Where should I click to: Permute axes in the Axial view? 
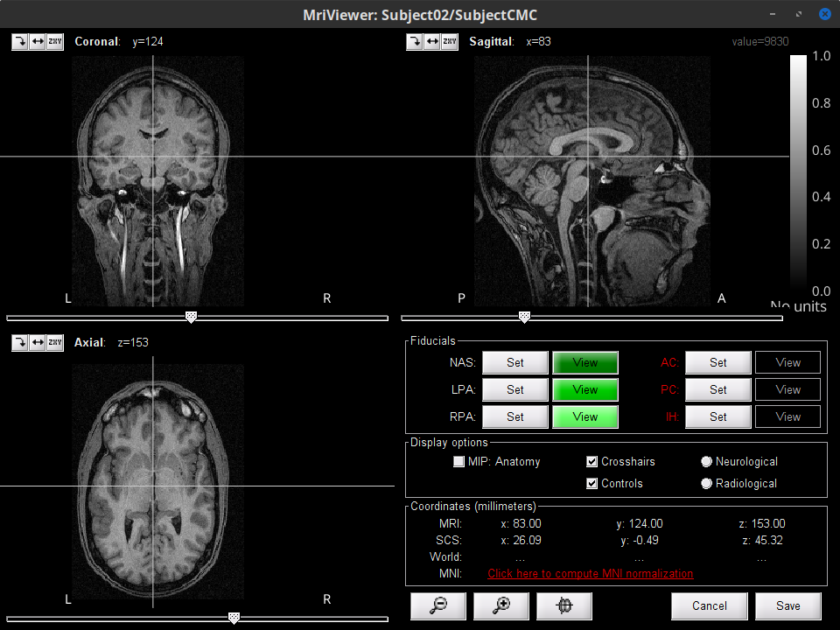click(55, 343)
